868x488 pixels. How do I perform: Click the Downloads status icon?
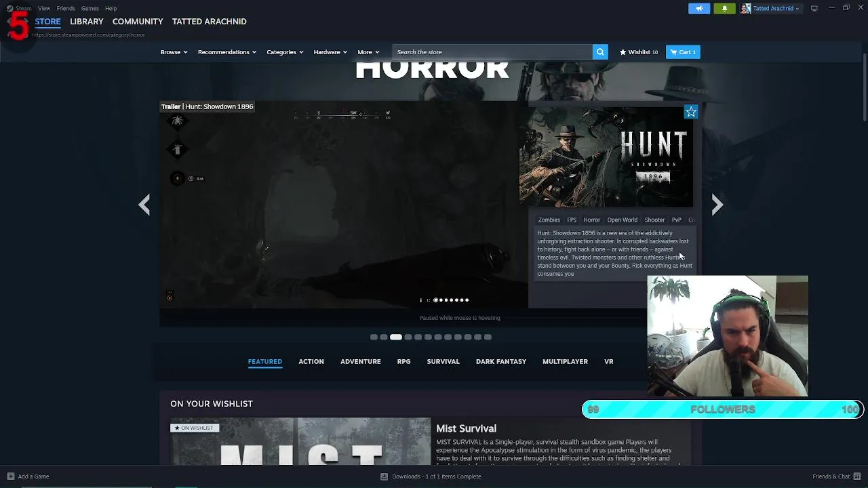click(384, 476)
